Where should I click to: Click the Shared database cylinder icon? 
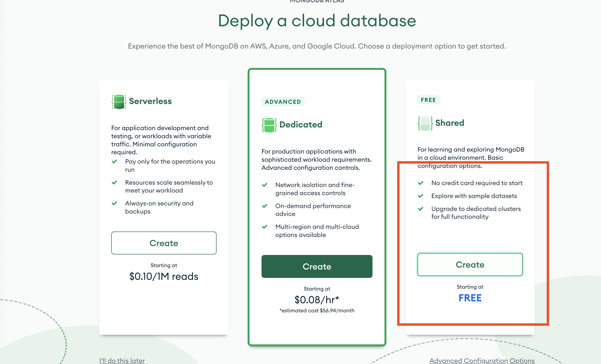pyautogui.click(x=425, y=123)
